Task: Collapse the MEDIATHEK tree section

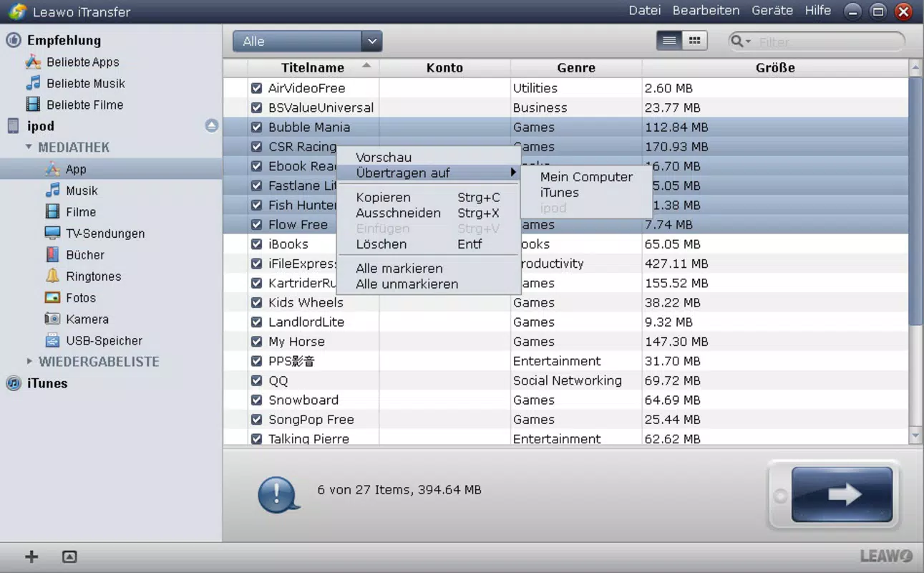Action: (x=29, y=147)
